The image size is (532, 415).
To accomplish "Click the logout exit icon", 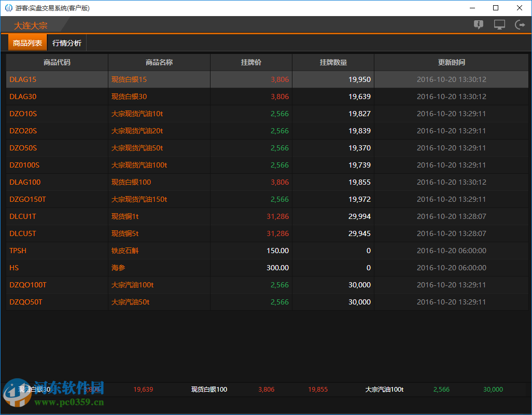I will (520, 24).
